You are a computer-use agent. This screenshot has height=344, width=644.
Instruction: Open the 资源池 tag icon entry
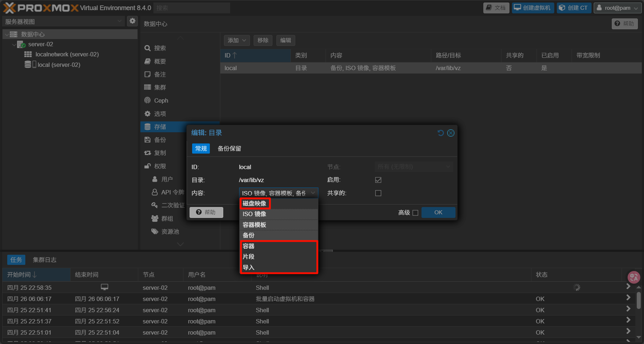(165, 232)
